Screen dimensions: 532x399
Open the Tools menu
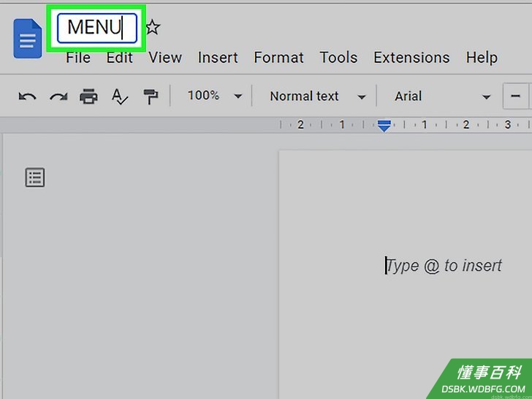point(338,57)
